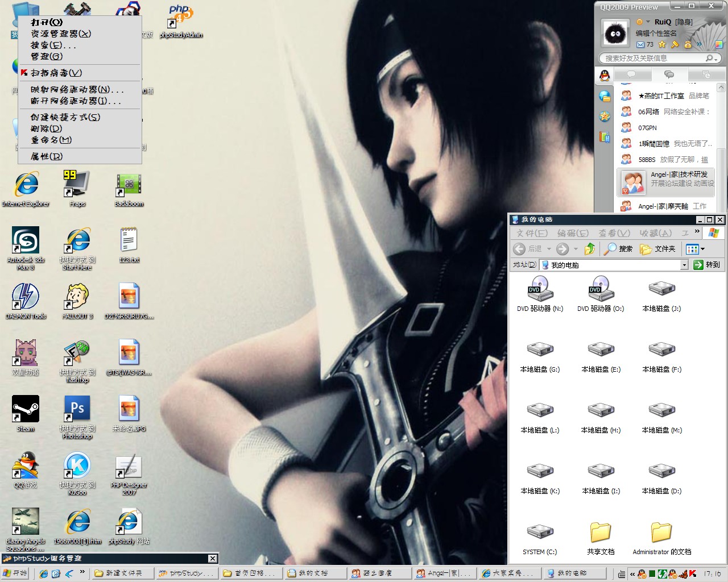
Task: Choose 重命名(M) from context menu
Action: click(x=80, y=140)
